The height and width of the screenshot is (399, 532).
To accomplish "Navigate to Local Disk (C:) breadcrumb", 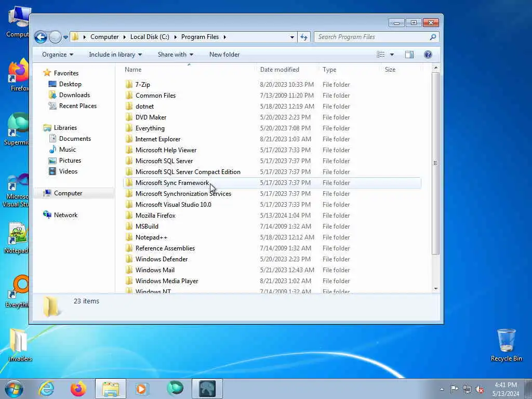I will (150, 37).
